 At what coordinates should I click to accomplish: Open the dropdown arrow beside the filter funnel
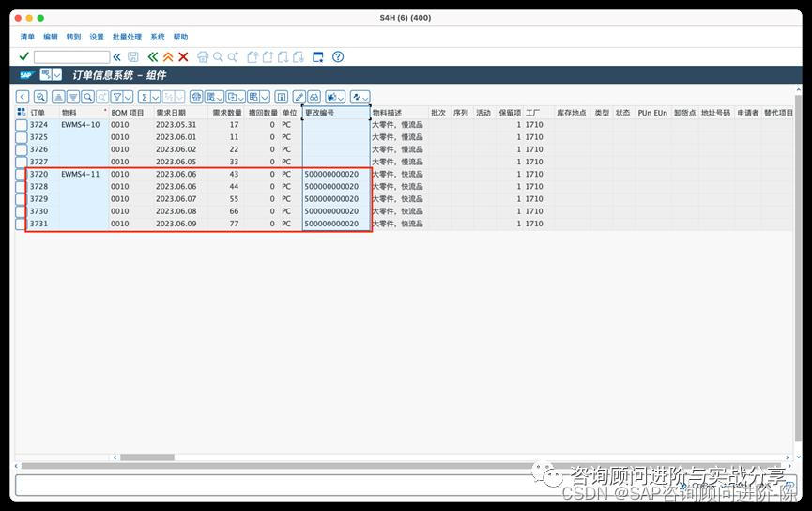(x=129, y=97)
